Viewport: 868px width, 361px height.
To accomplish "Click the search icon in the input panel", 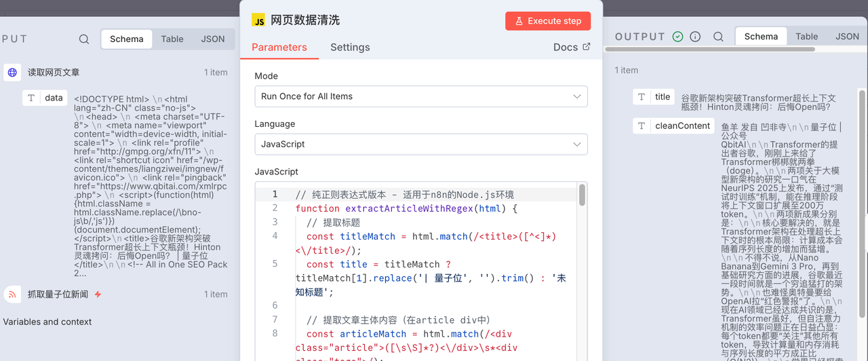I will click(x=84, y=39).
